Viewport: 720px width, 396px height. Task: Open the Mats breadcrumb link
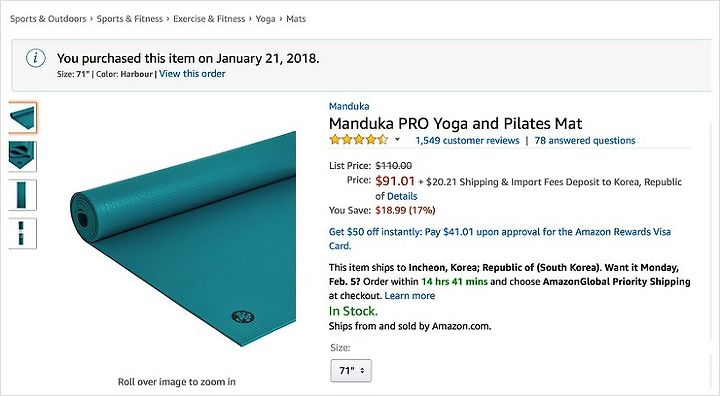296,19
